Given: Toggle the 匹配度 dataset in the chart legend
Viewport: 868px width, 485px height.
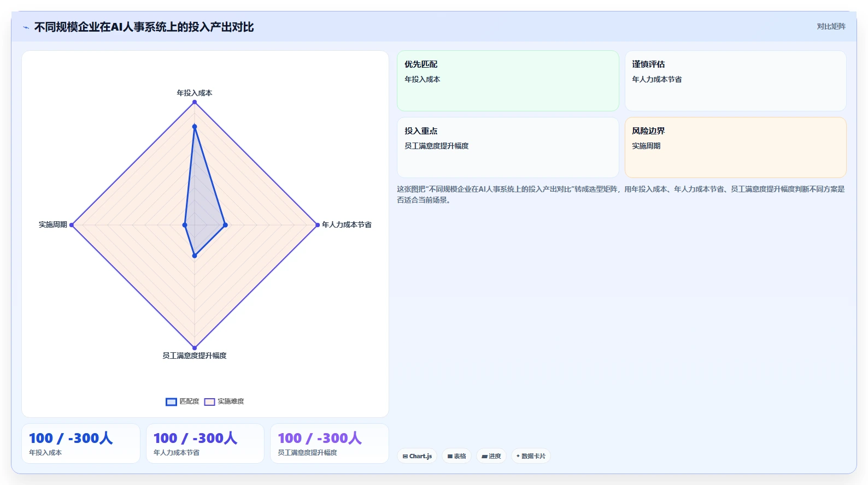Looking at the screenshot, I should [183, 401].
